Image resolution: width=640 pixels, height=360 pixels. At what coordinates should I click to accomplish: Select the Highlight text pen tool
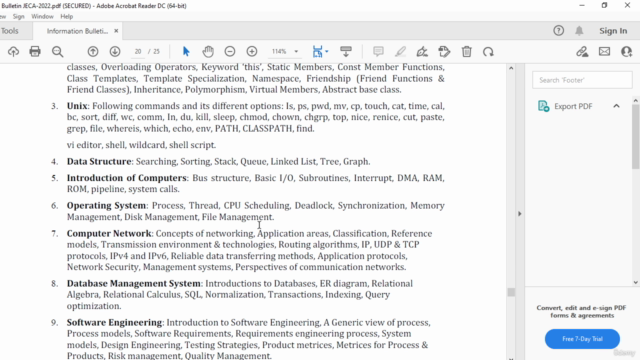(x=400, y=51)
